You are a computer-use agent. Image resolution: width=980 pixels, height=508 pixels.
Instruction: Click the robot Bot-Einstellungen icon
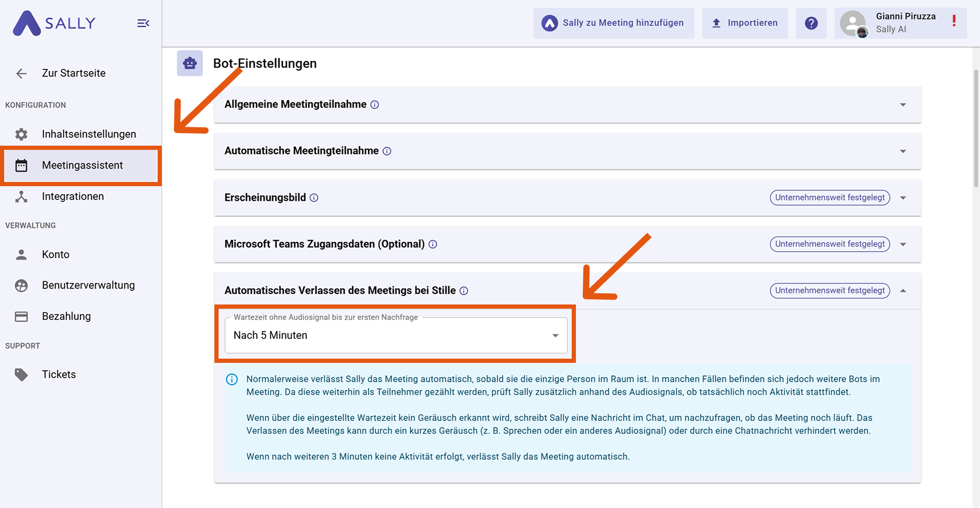click(x=190, y=64)
